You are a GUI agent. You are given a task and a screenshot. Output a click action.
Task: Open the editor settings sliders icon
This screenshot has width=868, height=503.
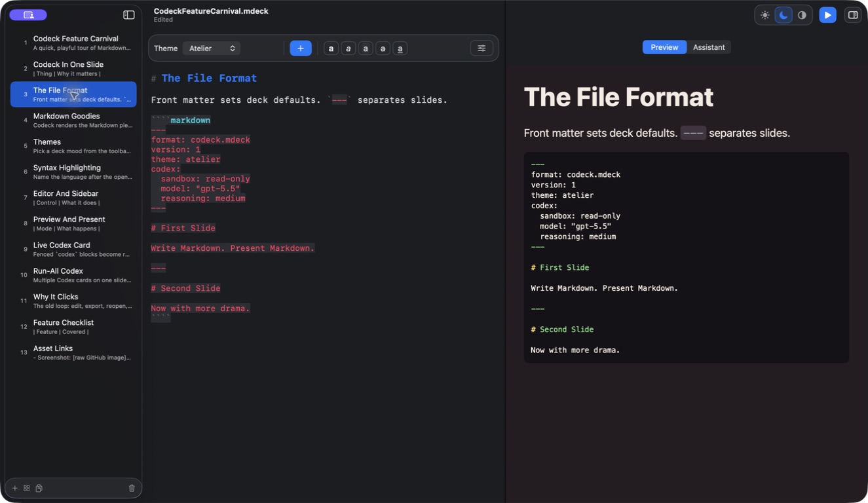coord(481,48)
